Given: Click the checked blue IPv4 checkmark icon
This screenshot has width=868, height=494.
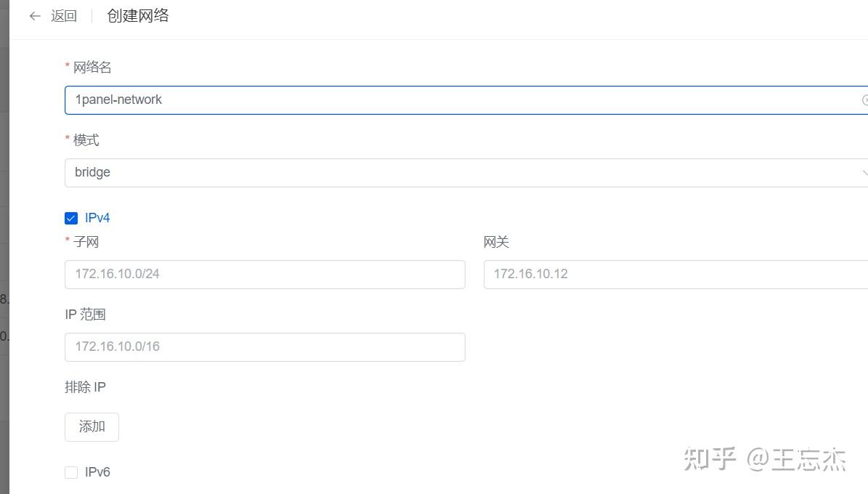Looking at the screenshot, I should 70,217.
